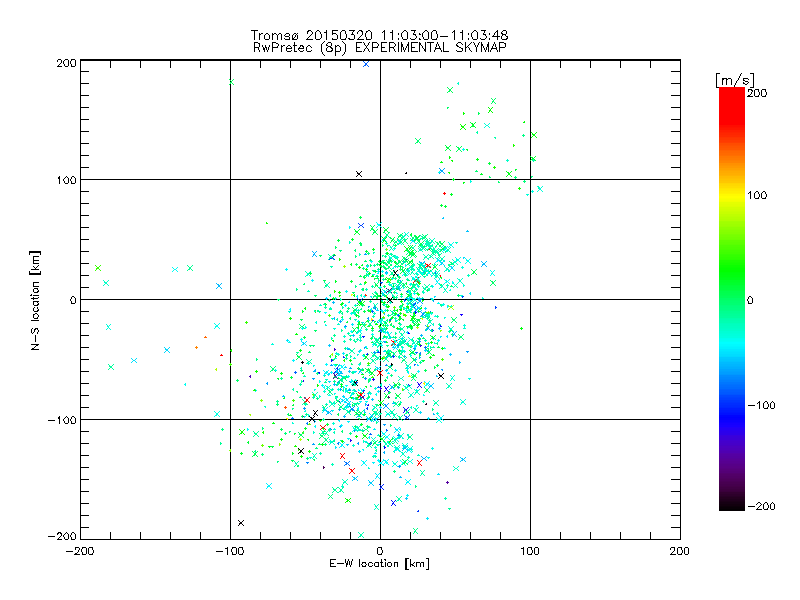Click the black X marker near 100 km north
The image size is (800, 600).
[x=359, y=174]
